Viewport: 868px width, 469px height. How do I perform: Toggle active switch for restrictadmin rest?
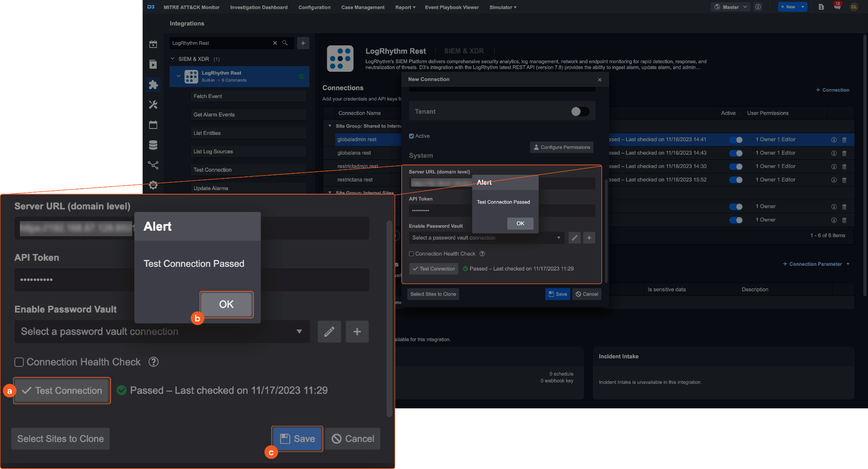[x=736, y=167]
